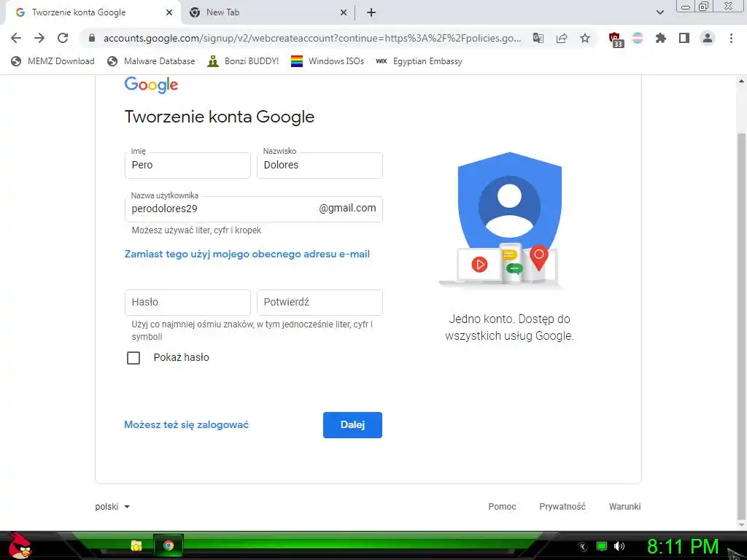Click the Chrome taskbar icon

169,545
